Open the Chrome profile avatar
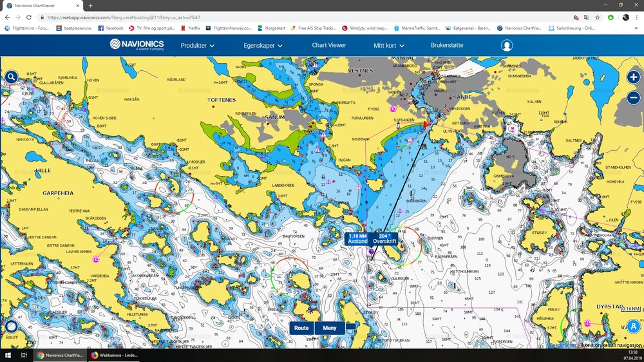This screenshot has height=362, width=644. [x=625, y=17]
